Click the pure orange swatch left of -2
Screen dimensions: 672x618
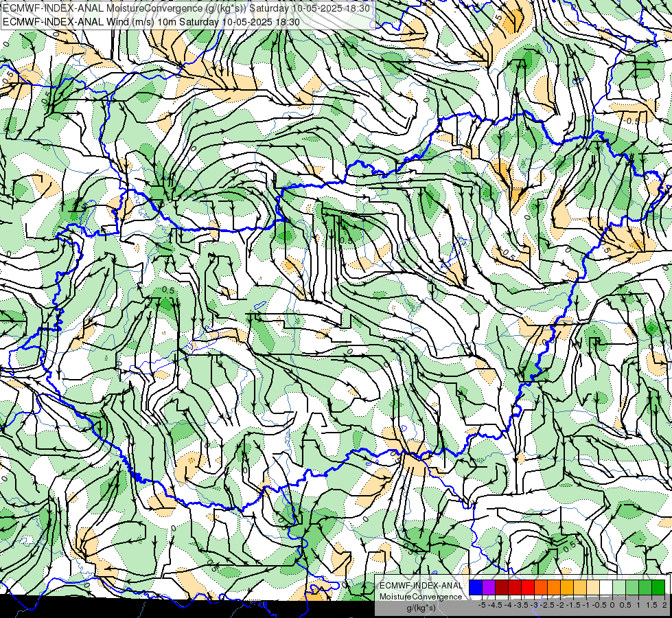[554, 587]
